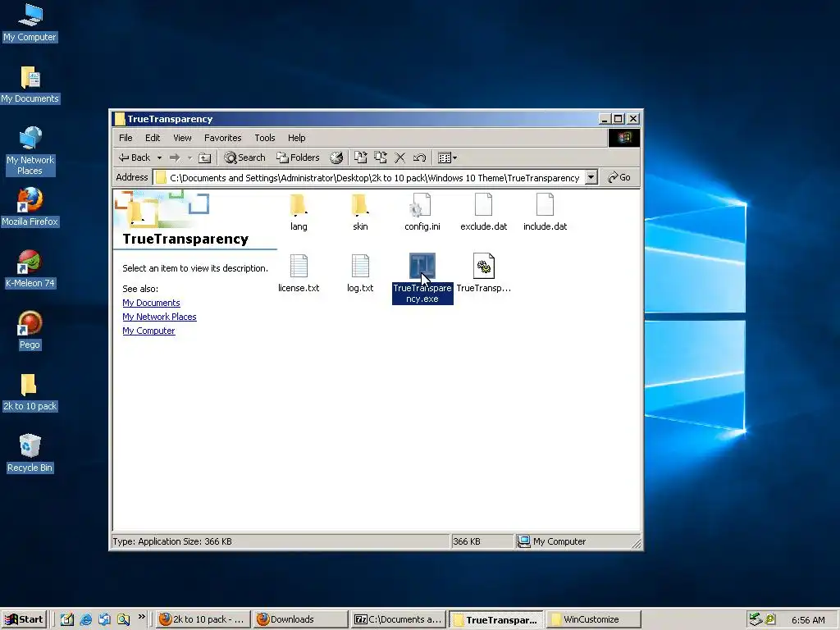Open the Back history dropdown arrow
The image size is (840, 630).
pos(159,157)
